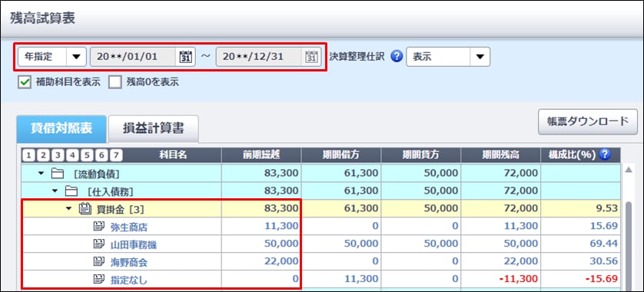Click the 期間貸方 column header
The width and height of the screenshot is (644, 292).
click(420, 154)
